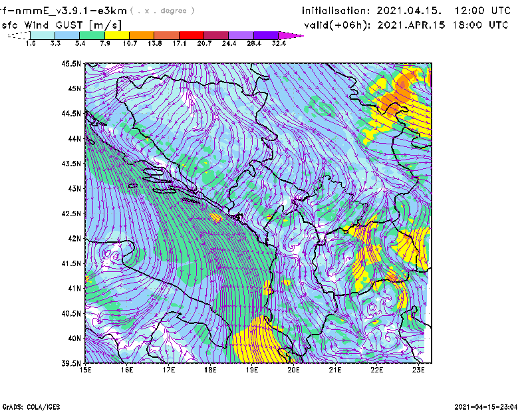The width and height of the screenshot is (532, 411).
Task: Click the '24.4' colorbar value
Action: pyautogui.click(x=229, y=43)
